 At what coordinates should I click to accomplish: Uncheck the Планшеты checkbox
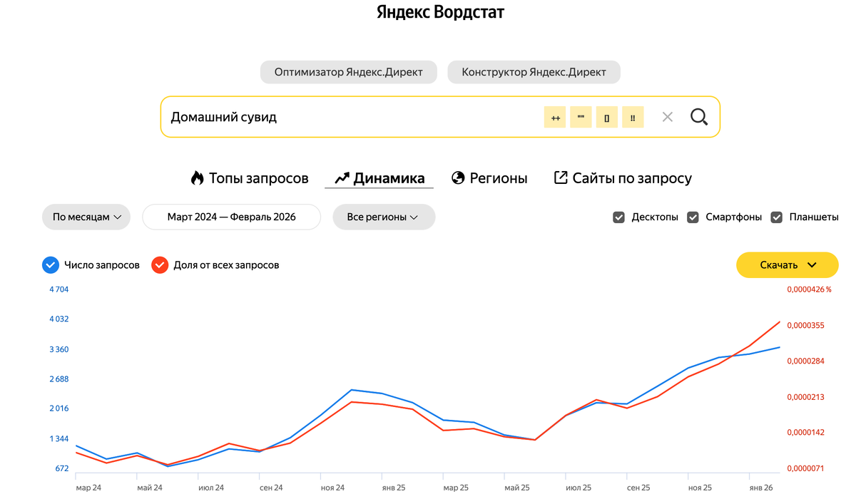click(x=777, y=217)
